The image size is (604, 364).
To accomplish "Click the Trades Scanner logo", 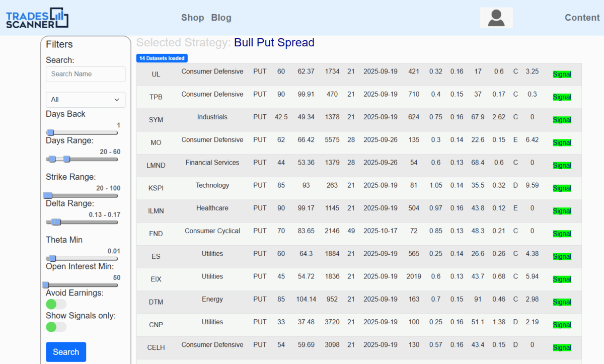I will coord(37,18).
